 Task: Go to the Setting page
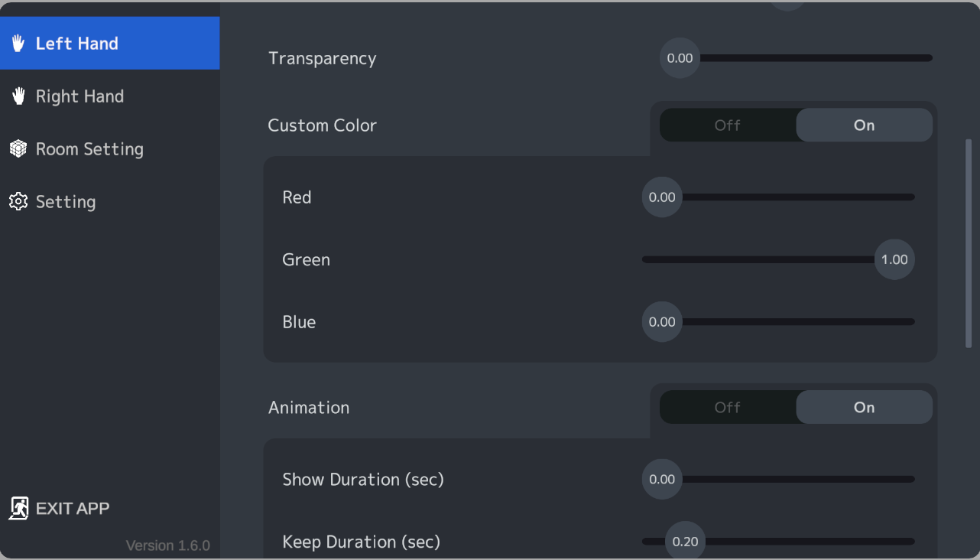coord(109,202)
